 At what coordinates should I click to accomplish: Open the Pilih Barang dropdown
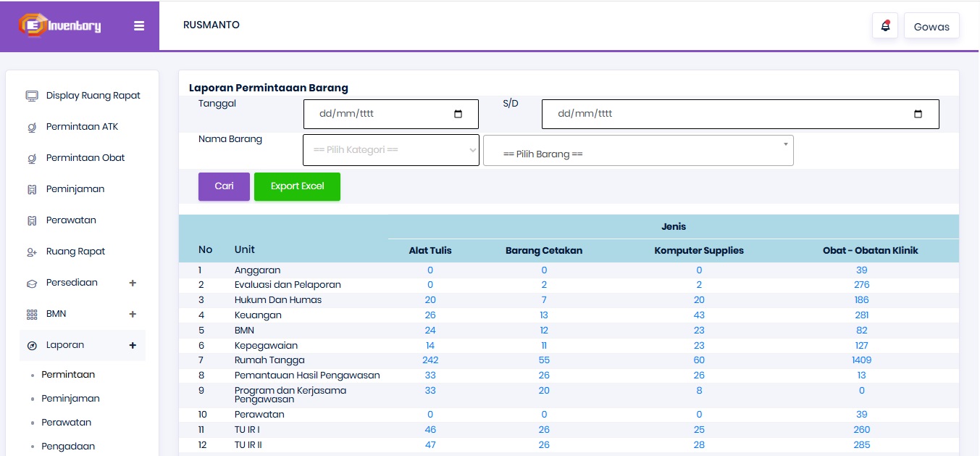(638, 150)
